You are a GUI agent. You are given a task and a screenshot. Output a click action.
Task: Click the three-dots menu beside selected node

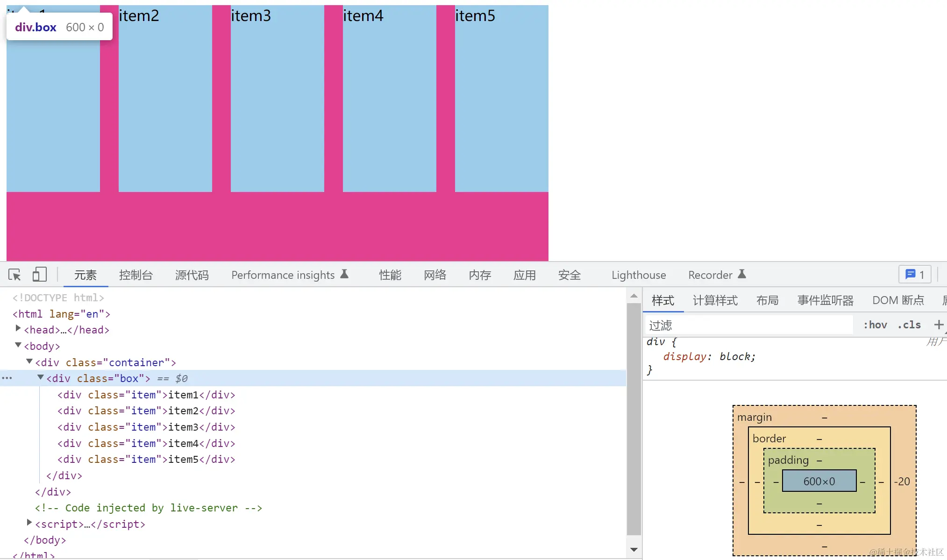point(7,378)
